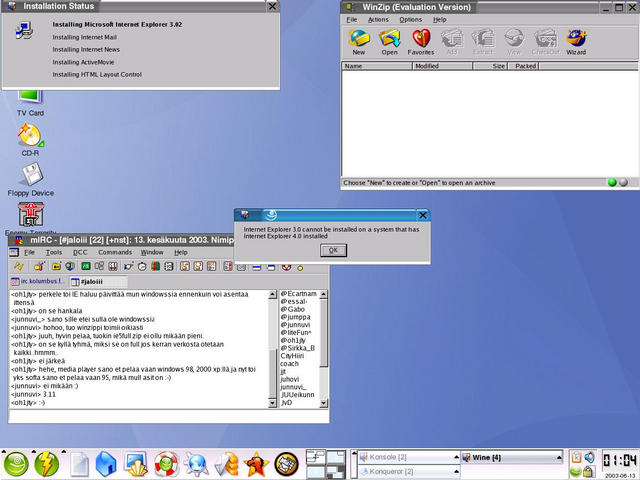The image size is (640, 480).
Task: Click nick list scrollbar down arrow
Action: tap(323, 403)
